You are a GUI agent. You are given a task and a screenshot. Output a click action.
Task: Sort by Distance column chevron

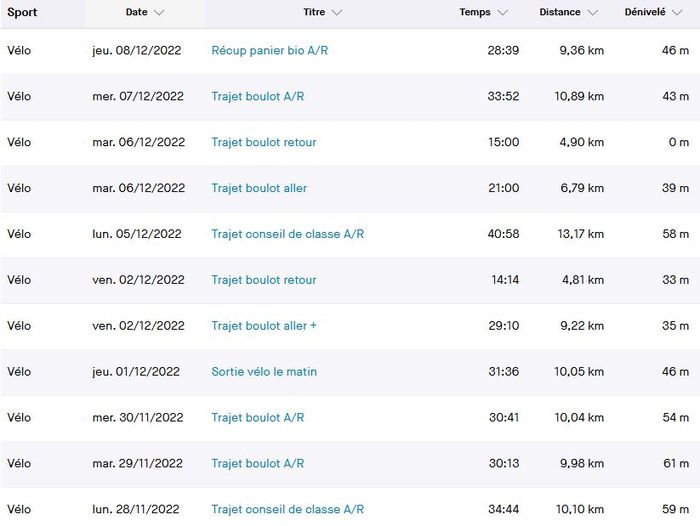tap(593, 13)
